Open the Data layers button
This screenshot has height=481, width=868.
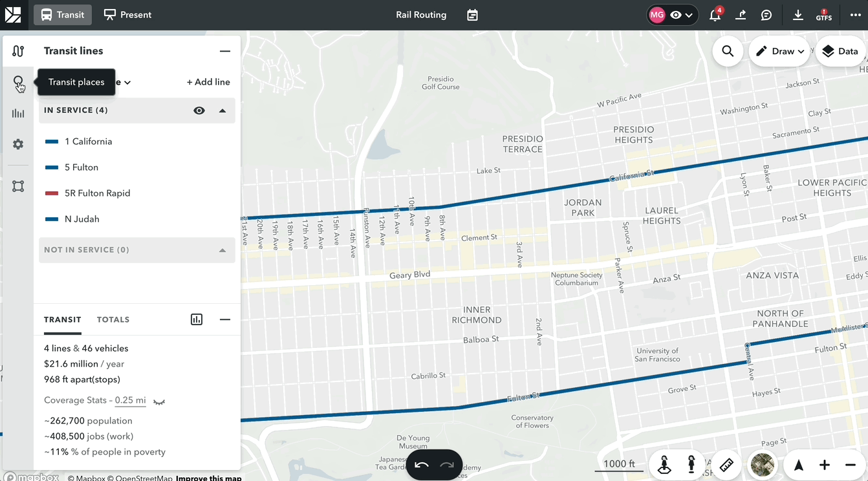point(840,51)
